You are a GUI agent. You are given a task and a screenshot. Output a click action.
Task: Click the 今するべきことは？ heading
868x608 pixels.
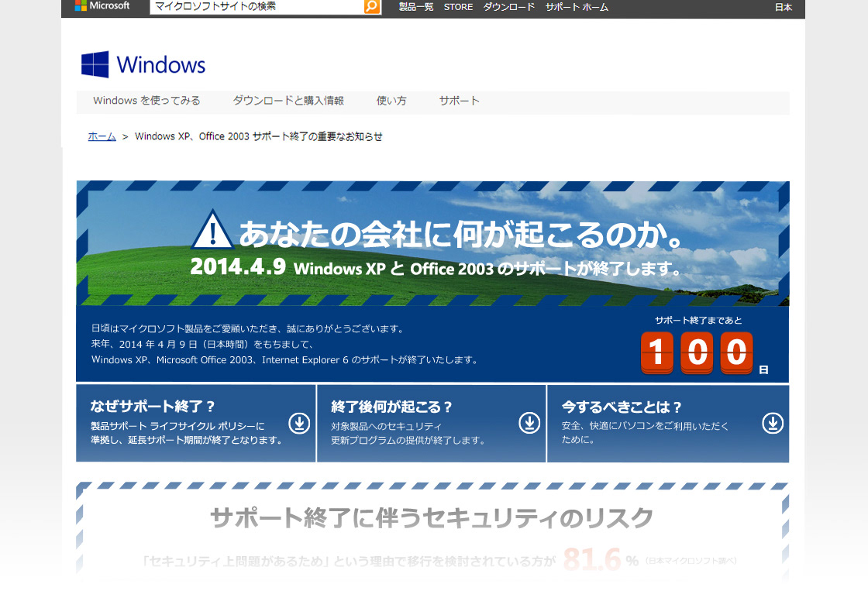[x=622, y=407]
